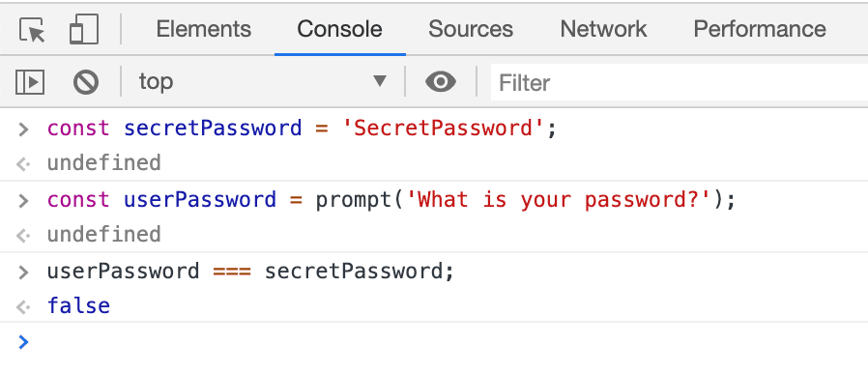The height and width of the screenshot is (373, 868).
Task: Switch to the Elements tab
Action: click(204, 29)
